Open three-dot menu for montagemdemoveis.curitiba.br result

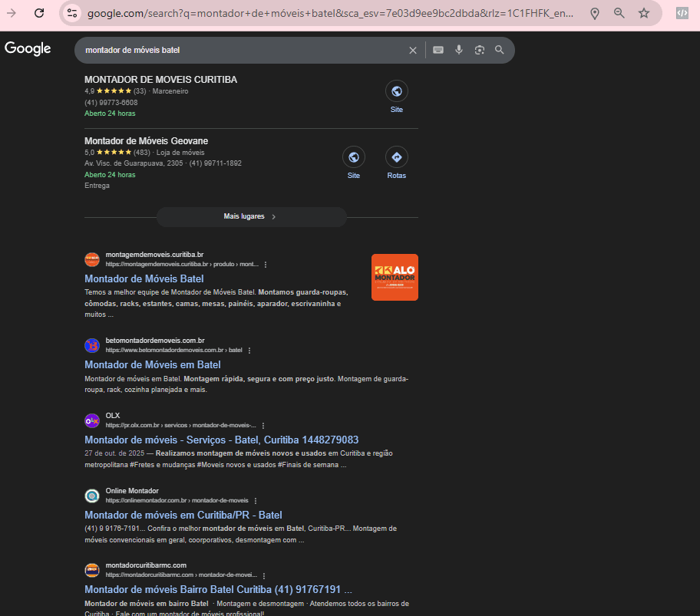(266, 265)
